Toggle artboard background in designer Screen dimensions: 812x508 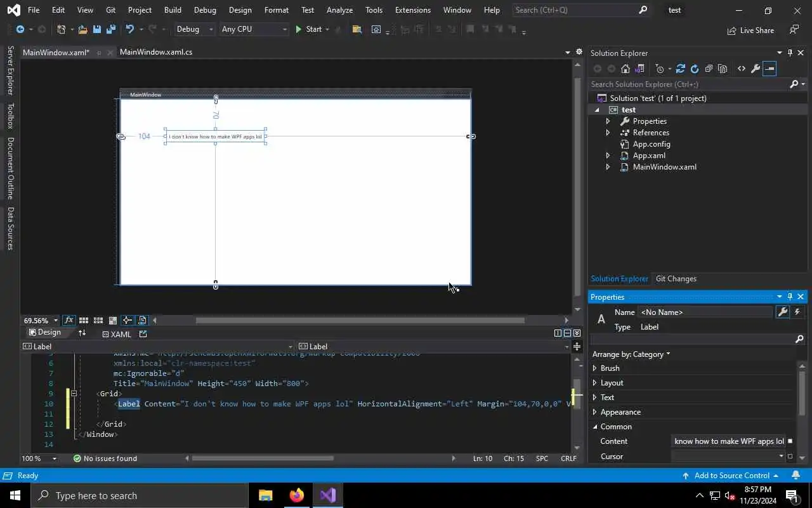pos(112,320)
